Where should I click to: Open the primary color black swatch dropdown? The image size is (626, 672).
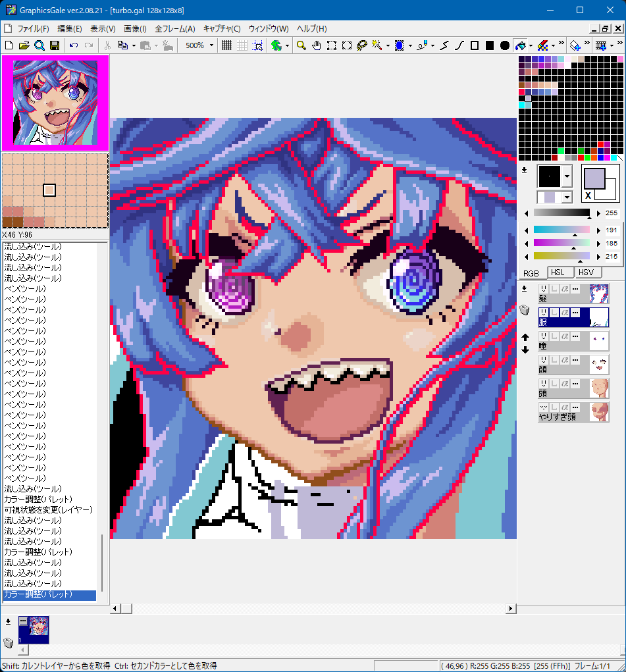pos(567,176)
